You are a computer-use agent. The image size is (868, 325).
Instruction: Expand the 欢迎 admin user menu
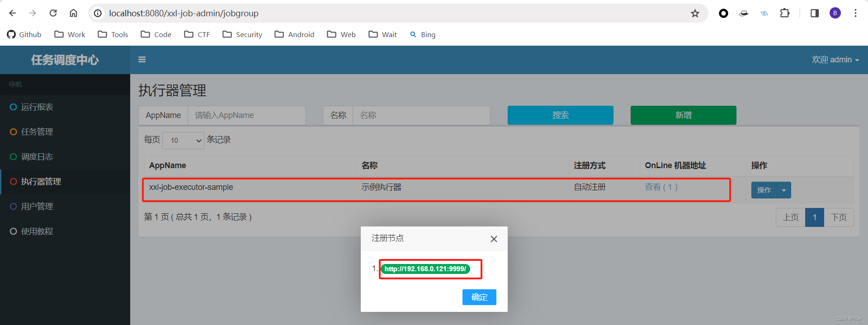click(x=835, y=60)
